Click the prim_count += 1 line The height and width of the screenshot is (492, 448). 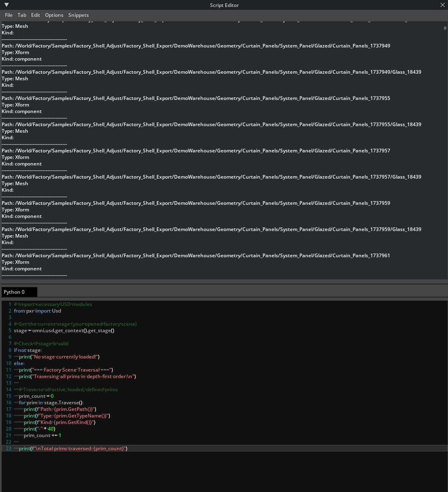[42, 435]
